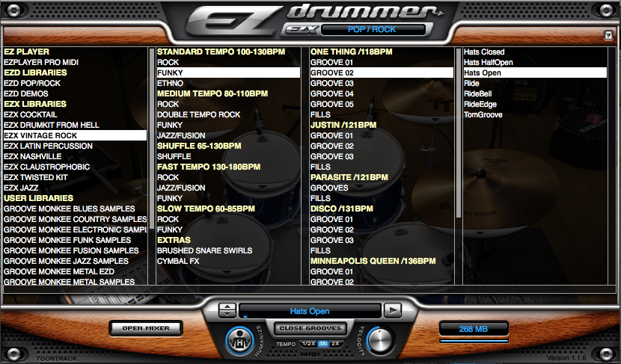
Task: Choose JAZZ/FUSION under Fast Tempo 130-180BPM
Action: coord(228,188)
